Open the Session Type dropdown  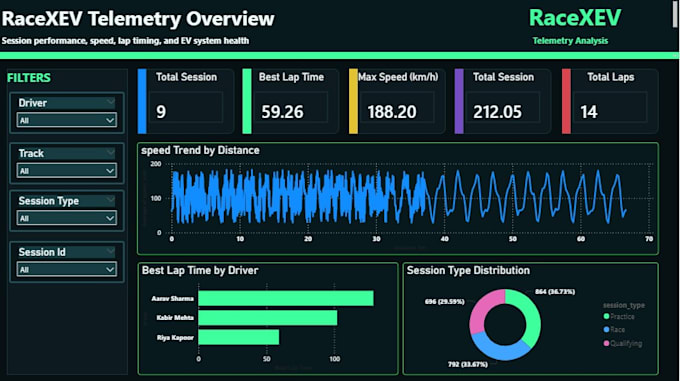tap(66, 218)
